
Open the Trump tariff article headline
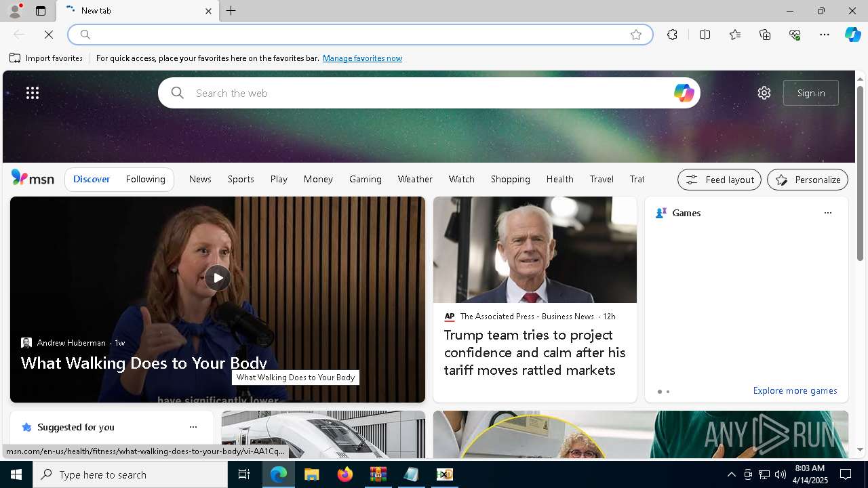click(534, 352)
